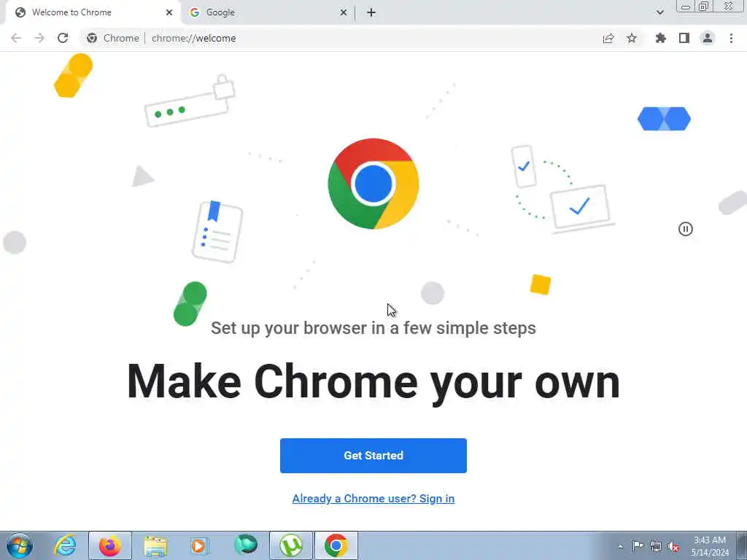Click Already a Chrome user? Sign in
Image resolution: width=747 pixels, height=560 pixels.
click(x=373, y=499)
